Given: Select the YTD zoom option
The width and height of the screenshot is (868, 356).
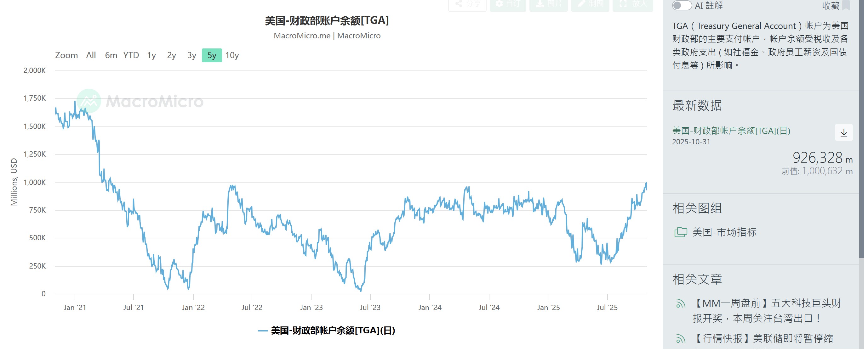Looking at the screenshot, I should [131, 55].
